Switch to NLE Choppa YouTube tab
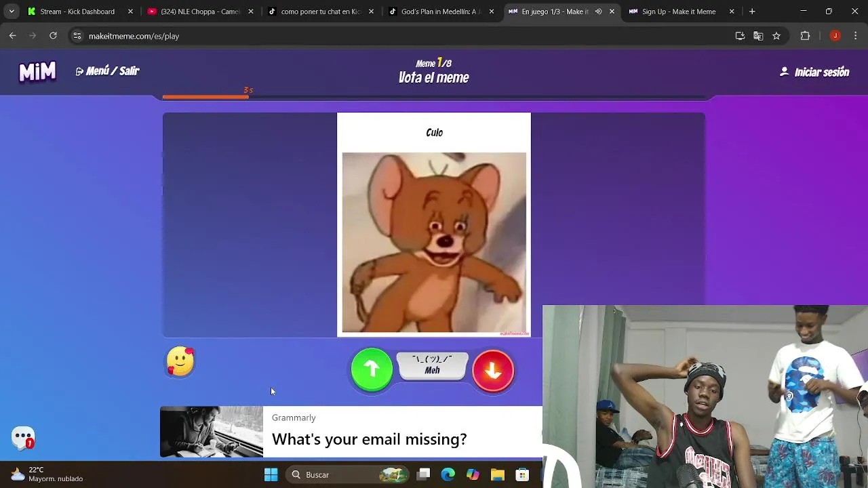This screenshot has width=868, height=488. click(200, 12)
